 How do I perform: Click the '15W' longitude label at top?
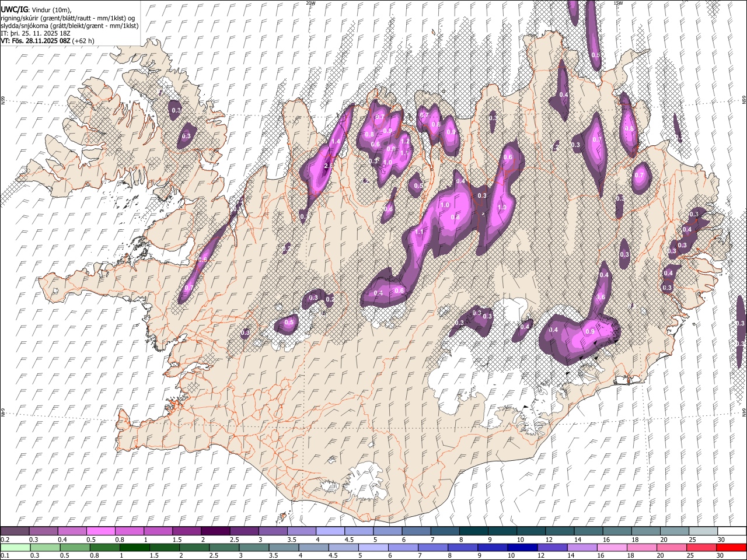point(618,3)
